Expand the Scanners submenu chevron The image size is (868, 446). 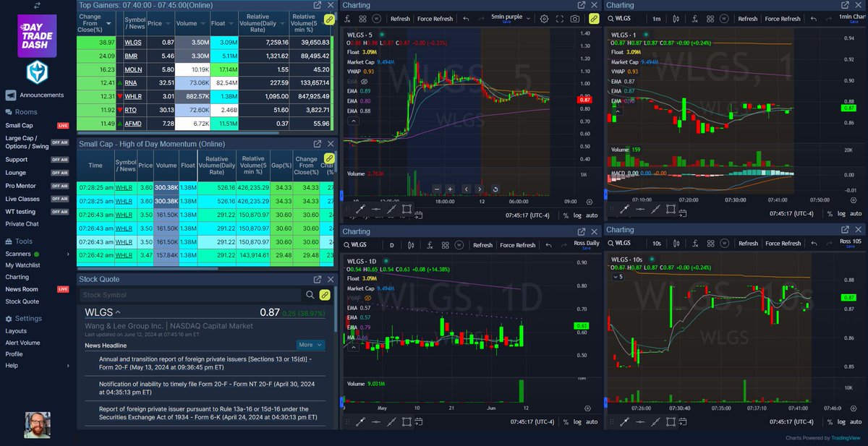click(68, 254)
